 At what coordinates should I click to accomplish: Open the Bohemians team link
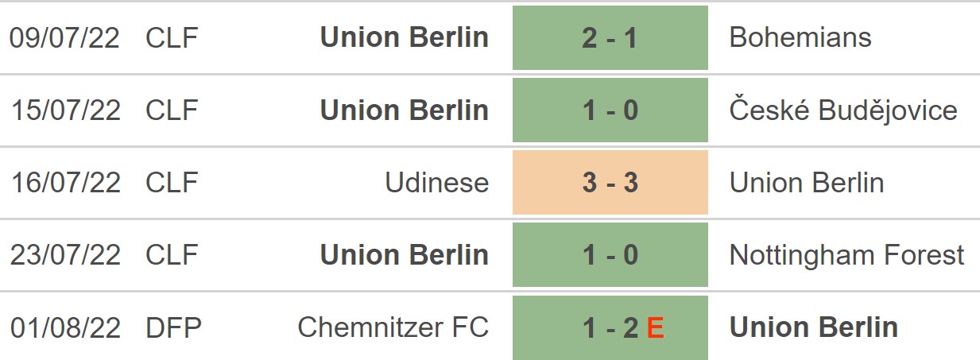(x=800, y=38)
